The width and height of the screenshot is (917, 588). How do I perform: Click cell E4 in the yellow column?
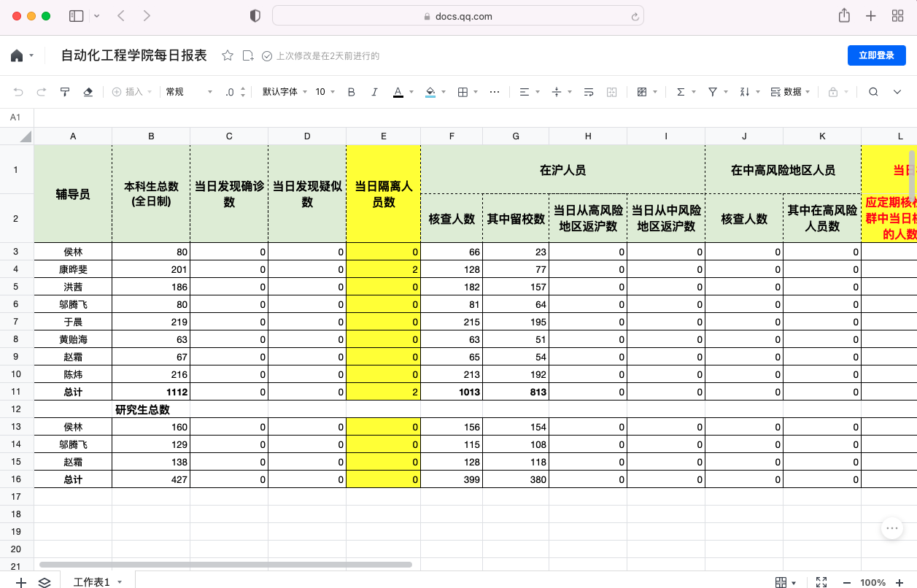pos(384,269)
